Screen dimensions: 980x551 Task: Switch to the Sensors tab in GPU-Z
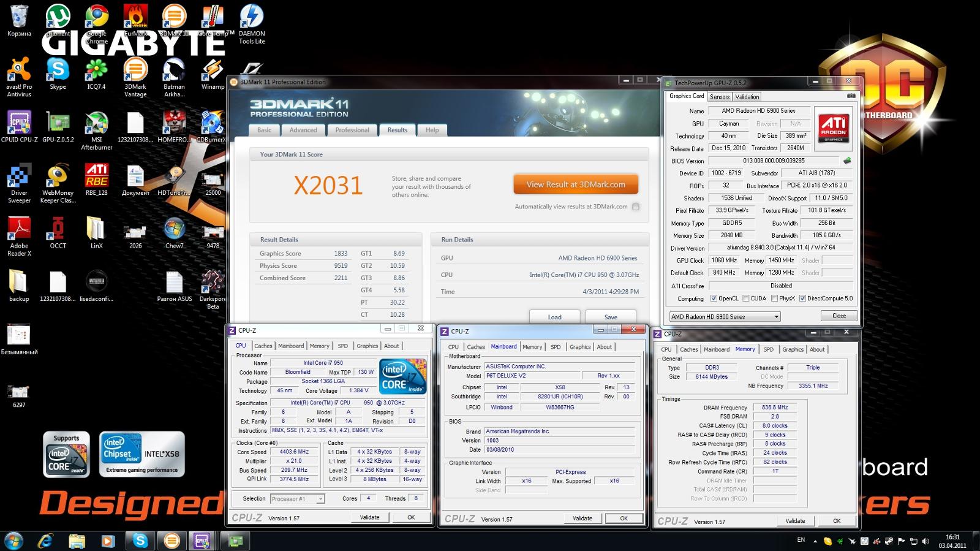point(720,97)
